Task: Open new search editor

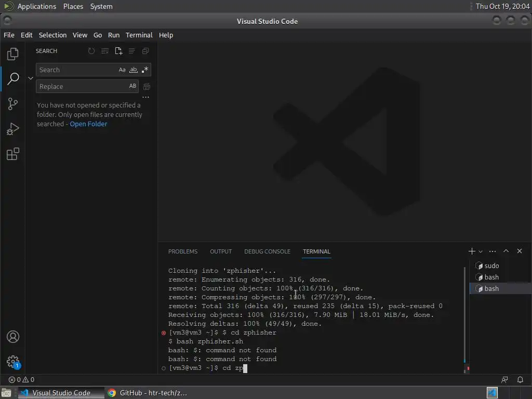Action: coord(118,51)
